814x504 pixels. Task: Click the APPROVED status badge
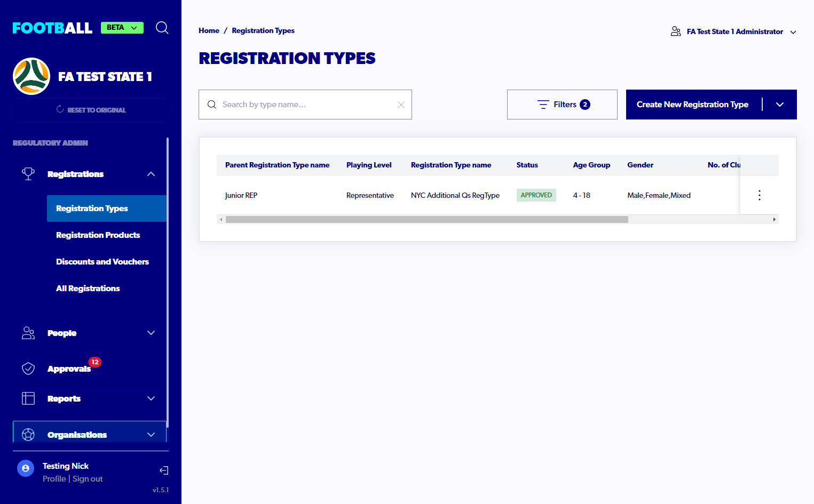pyautogui.click(x=536, y=195)
